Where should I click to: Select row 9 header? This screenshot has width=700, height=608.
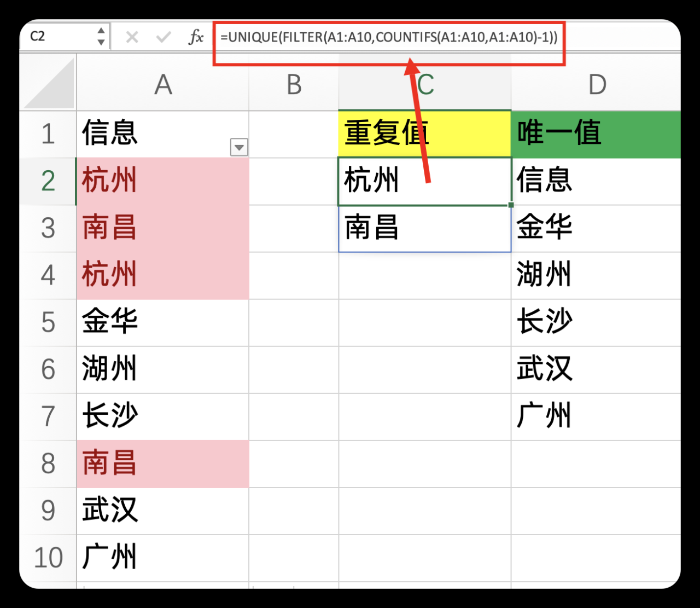[x=48, y=511]
